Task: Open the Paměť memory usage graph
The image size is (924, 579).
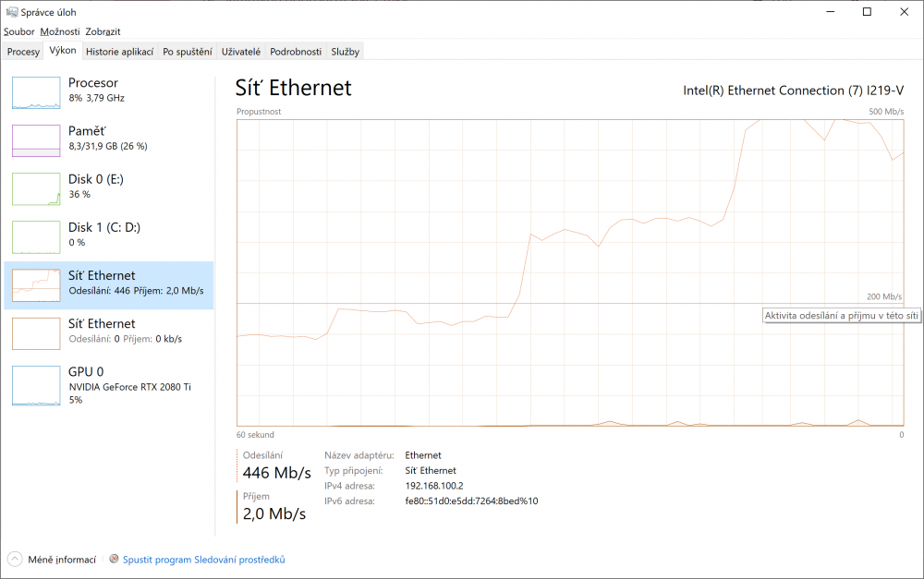Action: 36,140
